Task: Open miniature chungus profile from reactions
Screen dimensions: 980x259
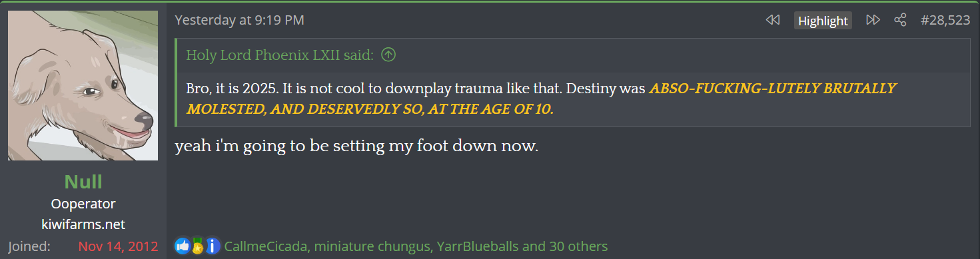Action: click(372, 246)
